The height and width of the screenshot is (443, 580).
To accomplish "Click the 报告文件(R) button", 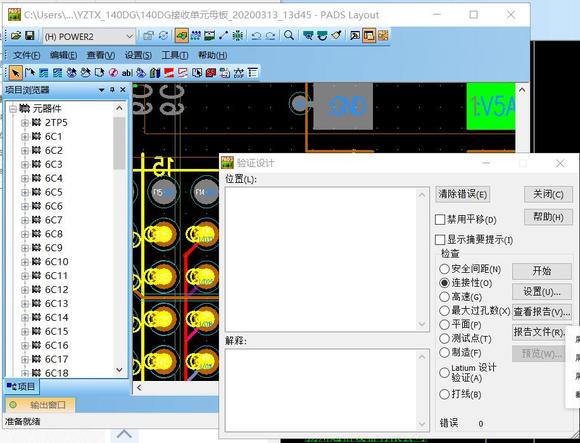I will (539, 333).
